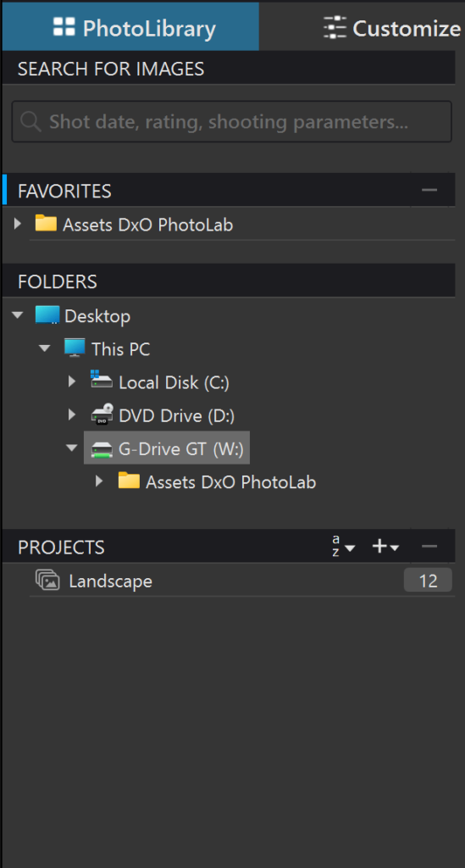Viewport: 465px width, 868px height.
Task: Open the a-z sort dropdown in Projects
Action: 343,547
